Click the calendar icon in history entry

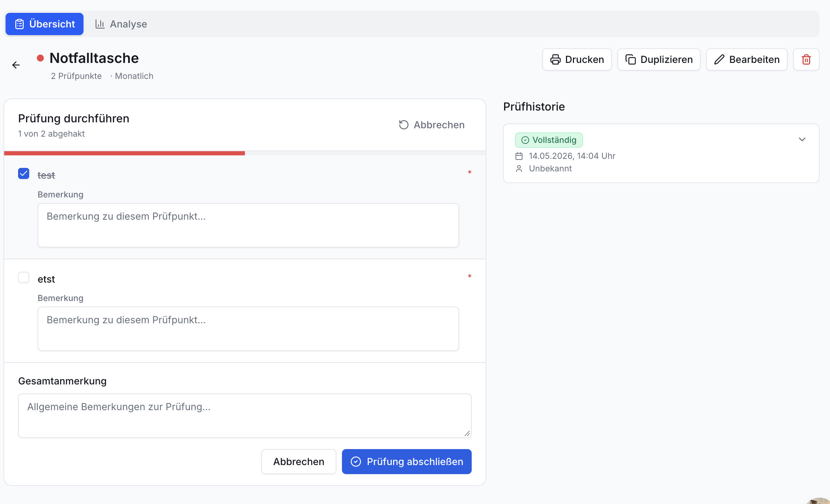[519, 156]
